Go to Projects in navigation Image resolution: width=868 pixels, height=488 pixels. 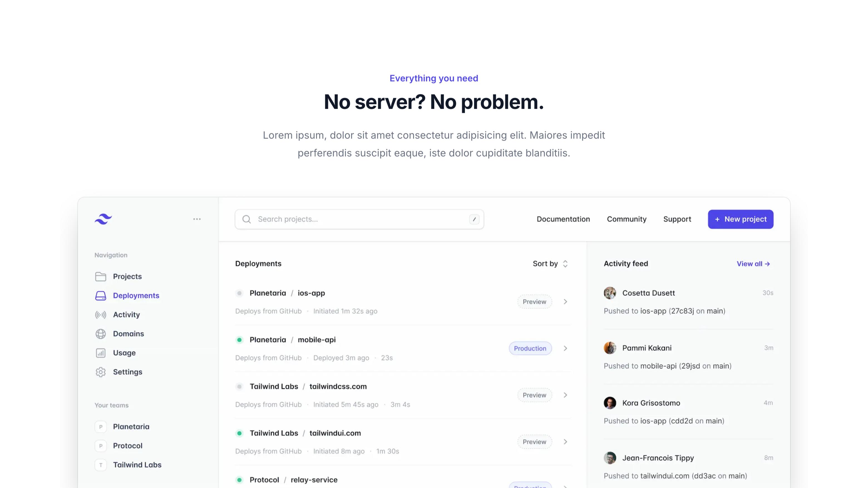click(x=127, y=276)
